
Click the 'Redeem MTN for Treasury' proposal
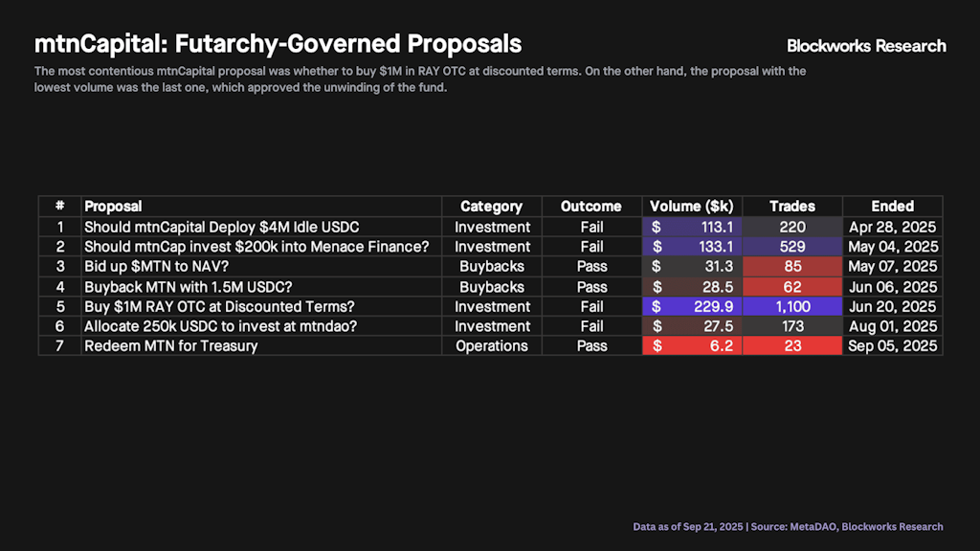pos(170,345)
